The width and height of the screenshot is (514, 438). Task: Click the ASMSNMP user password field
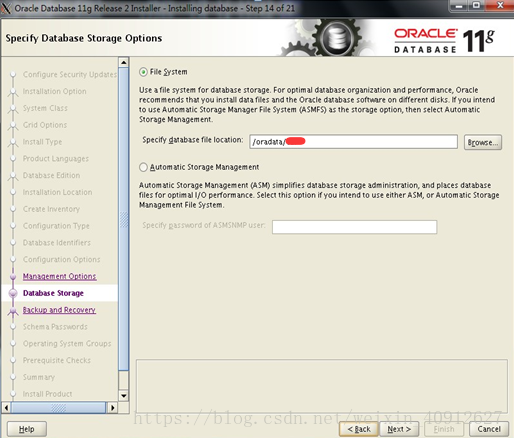[x=354, y=227]
